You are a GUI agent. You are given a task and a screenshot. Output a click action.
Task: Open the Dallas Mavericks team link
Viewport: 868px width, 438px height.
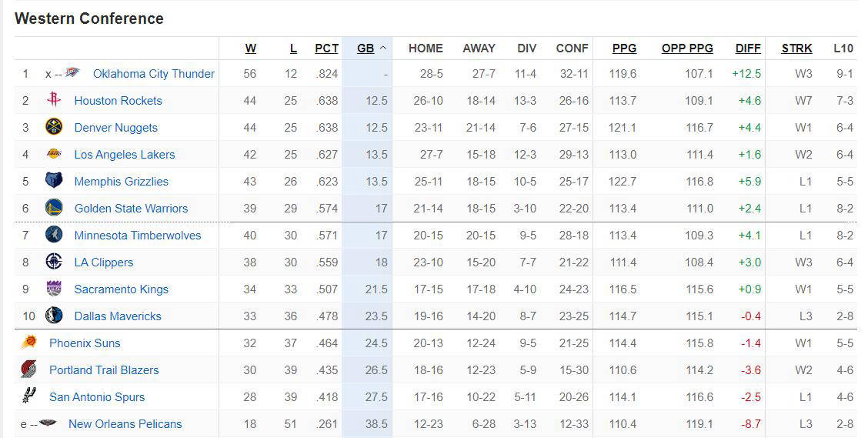click(x=118, y=316)
